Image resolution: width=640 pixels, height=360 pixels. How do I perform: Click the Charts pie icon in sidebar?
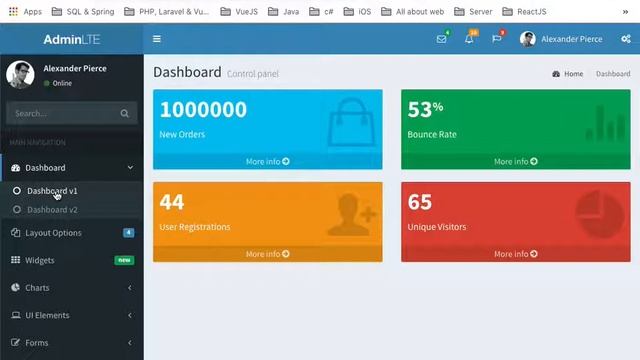click(x=16, y=287)
